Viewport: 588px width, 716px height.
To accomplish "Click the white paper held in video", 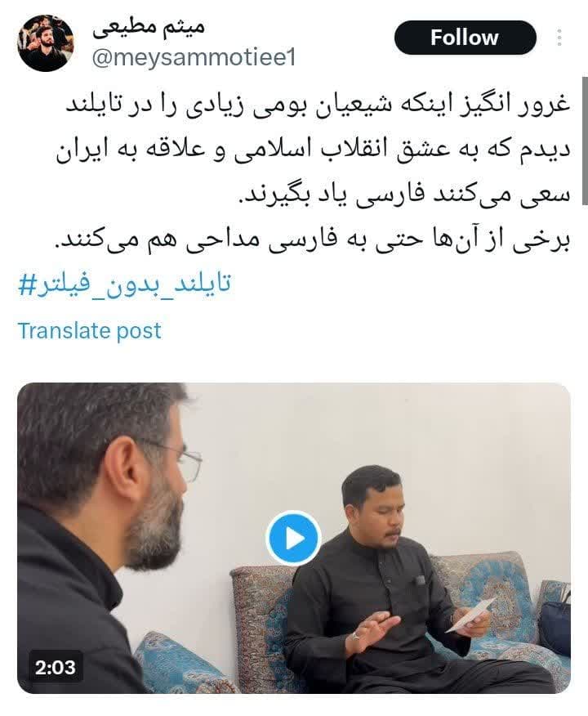I will (471, 615).
